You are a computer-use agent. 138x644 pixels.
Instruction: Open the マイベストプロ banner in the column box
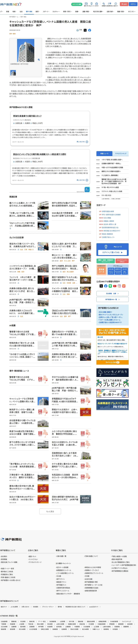[113, 362]
